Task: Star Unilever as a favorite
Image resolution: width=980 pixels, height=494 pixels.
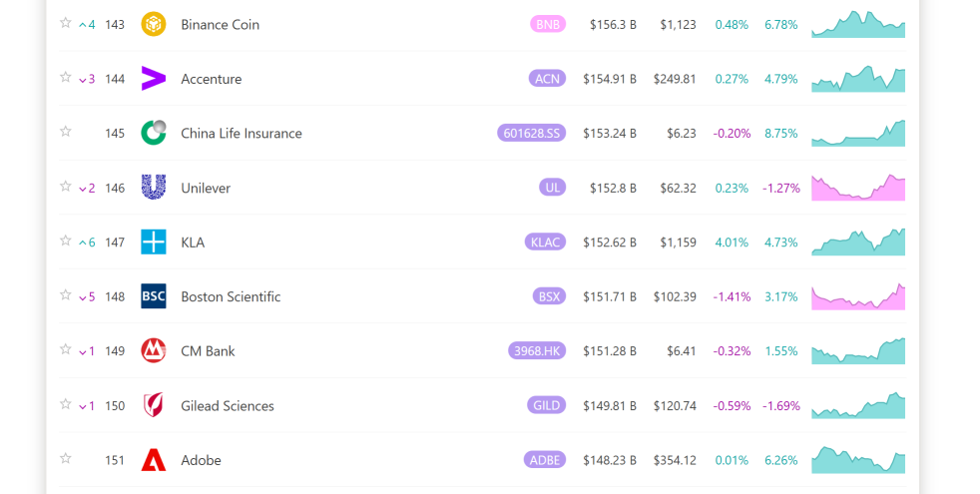Action: pyautogui.click(x=66, y=187)
